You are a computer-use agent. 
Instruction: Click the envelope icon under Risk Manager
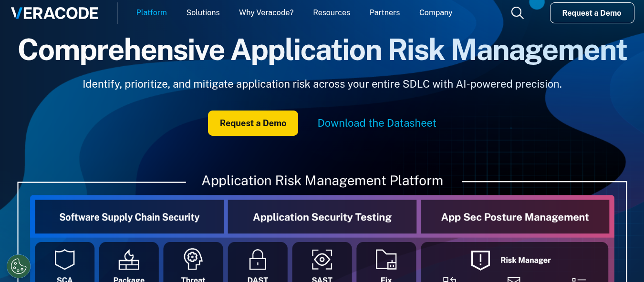pyautogui.click(x=514, y=279)
